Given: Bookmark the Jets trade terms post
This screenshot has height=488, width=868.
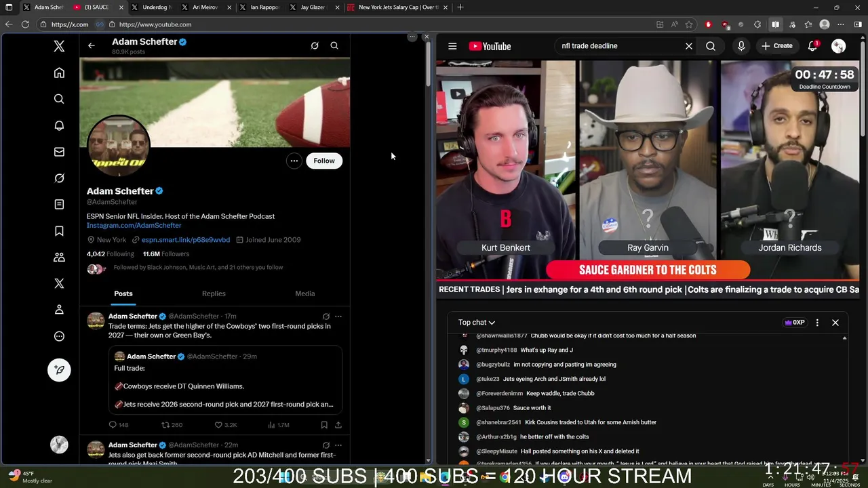Looking at the screenshot, I should (x=324, y=425).
